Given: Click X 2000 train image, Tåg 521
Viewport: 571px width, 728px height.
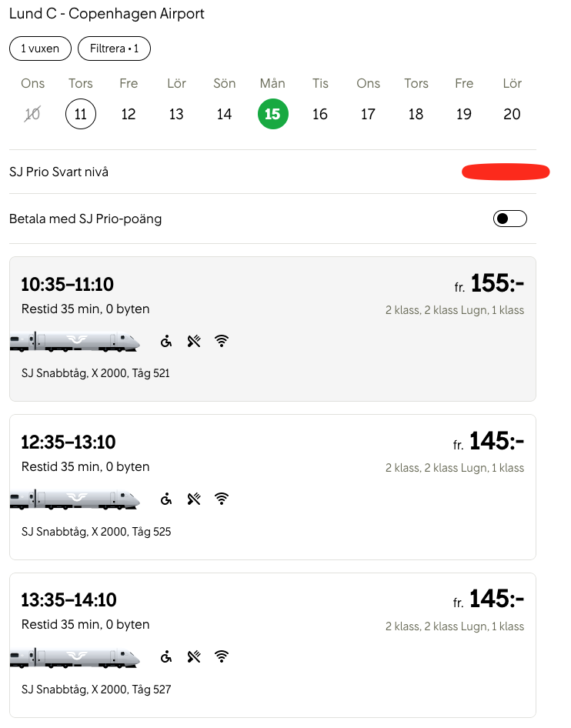Looking at the screenshot, I should point(75,342).
